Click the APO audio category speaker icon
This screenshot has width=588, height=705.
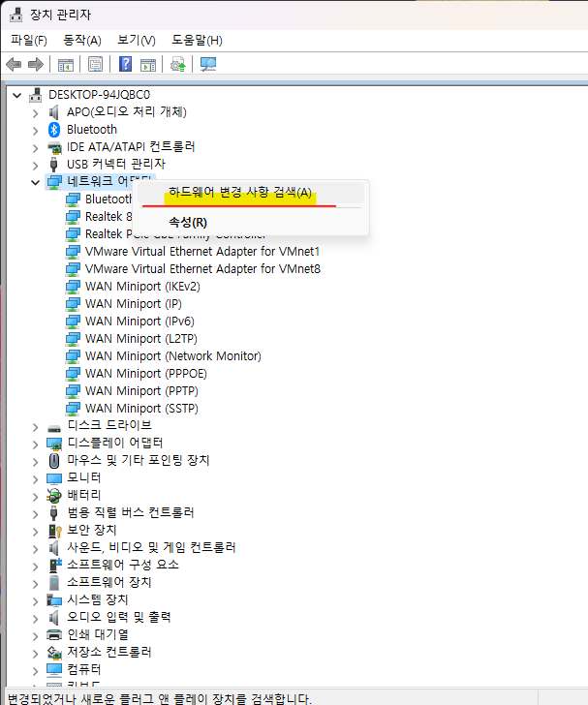tap(54, 112)
